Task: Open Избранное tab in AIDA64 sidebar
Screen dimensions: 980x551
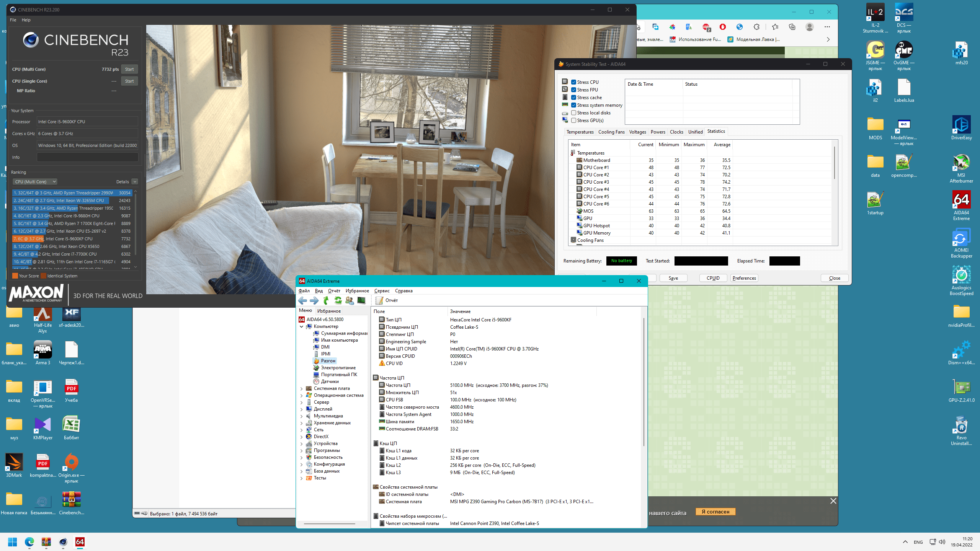Action: point(329,311)
